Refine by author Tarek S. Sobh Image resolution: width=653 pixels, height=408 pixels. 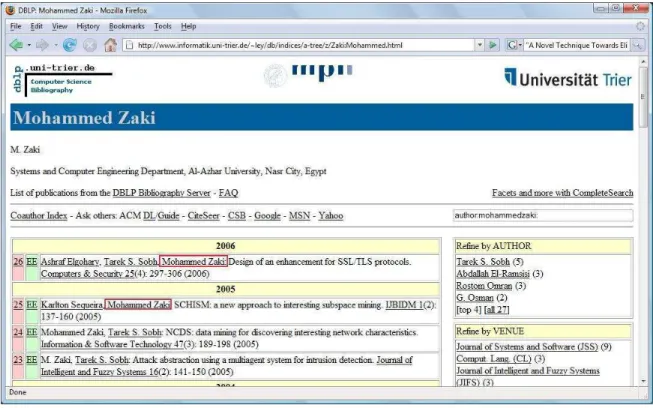click(x=483, y=261)
